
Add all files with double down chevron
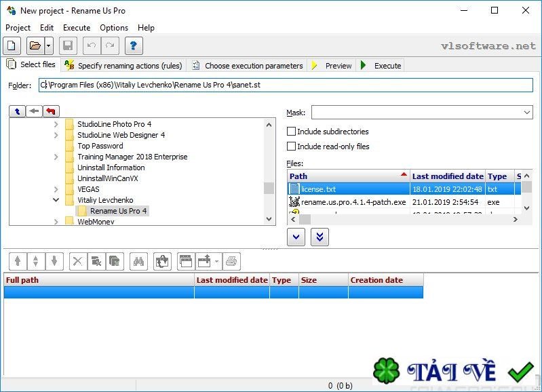(x=320, y=237)
